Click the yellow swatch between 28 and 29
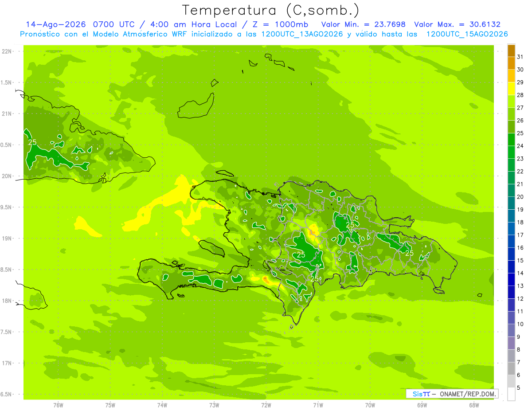The image size is (532, 411). click(x=511, y=89)
